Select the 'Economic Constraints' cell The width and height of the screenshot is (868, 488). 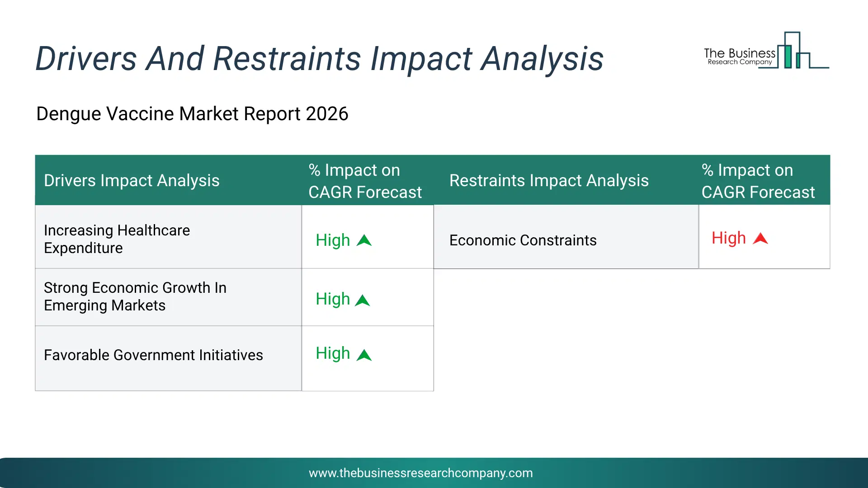566,237
